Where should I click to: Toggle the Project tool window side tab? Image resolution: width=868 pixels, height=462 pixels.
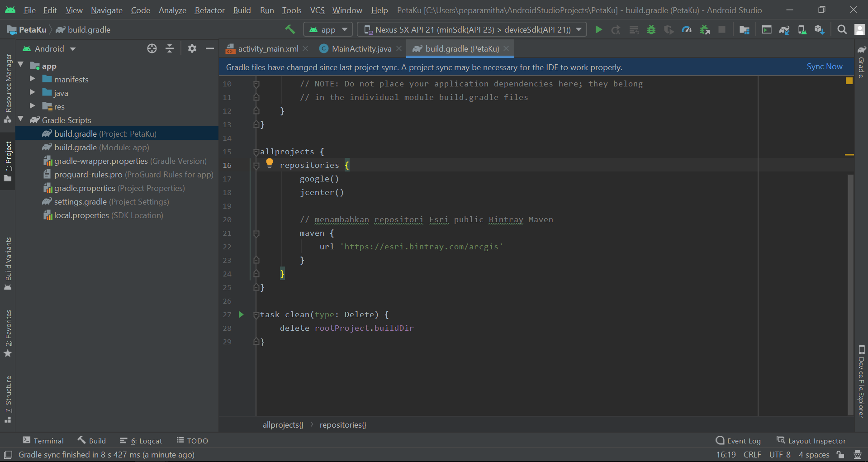tap(8, 161)
